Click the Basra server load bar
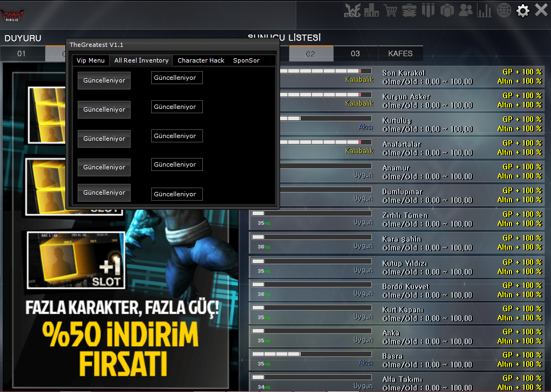 [x=312, y=354]
